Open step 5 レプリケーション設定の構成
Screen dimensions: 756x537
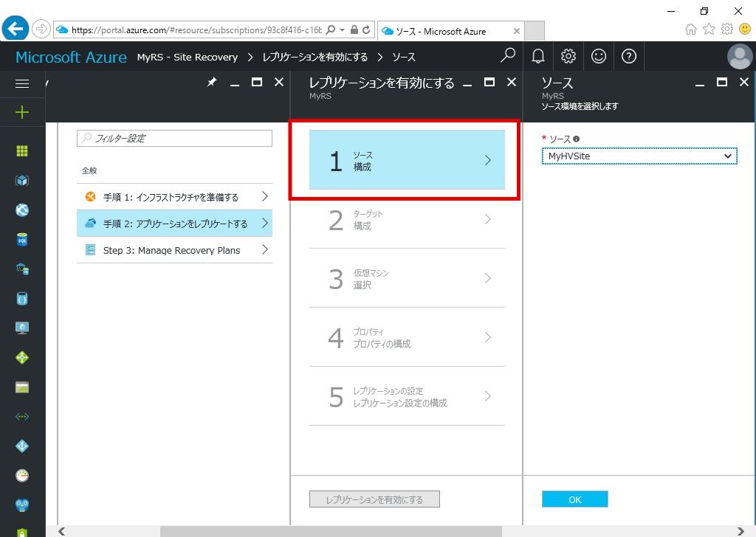pyautogui.click(x=407, y=396)
